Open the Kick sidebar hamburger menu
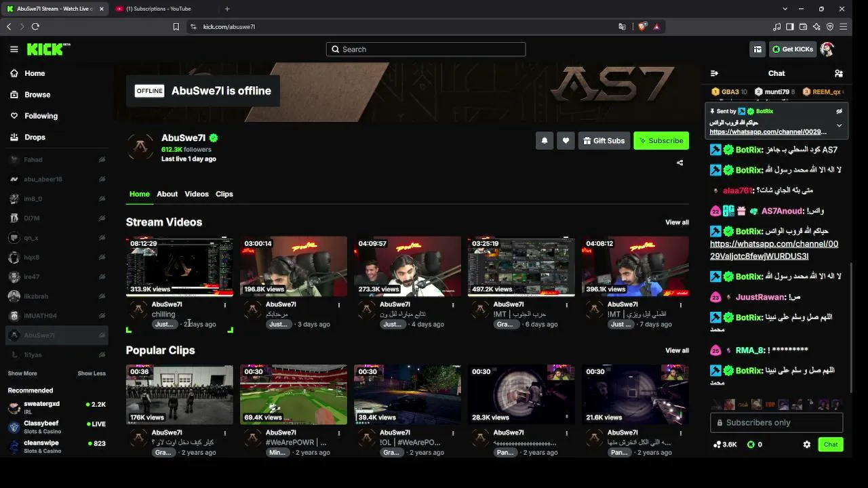 (14, 49)
